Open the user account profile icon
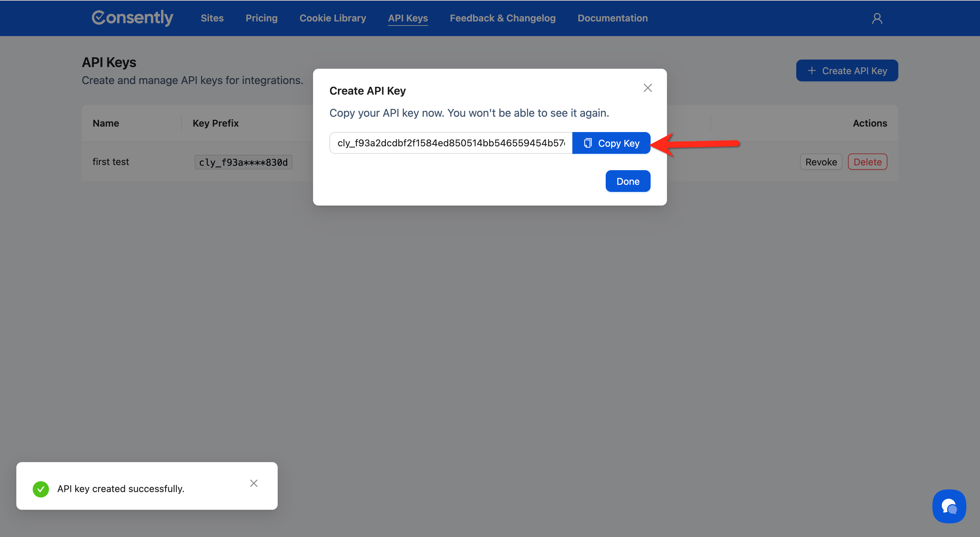Image resolution: width=980 pixels, height=537 pixels. [x=877, y=18]
